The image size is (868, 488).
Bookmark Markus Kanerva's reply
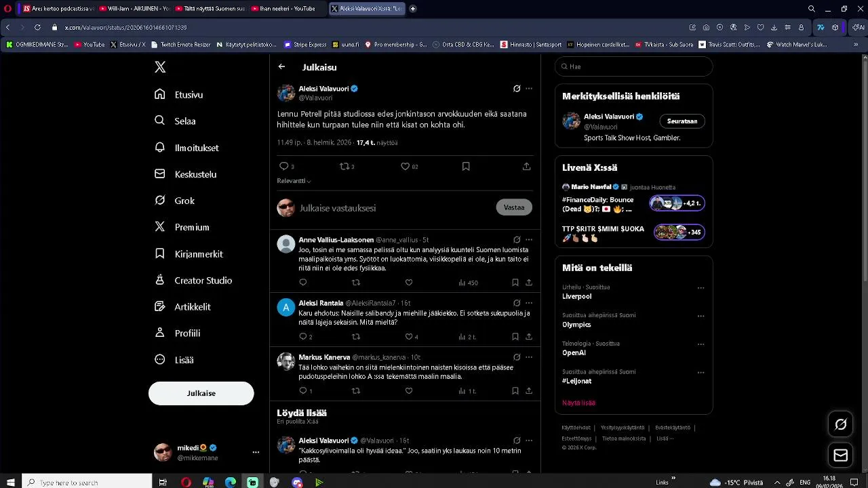pyautogui.click(x=515, y=391)
